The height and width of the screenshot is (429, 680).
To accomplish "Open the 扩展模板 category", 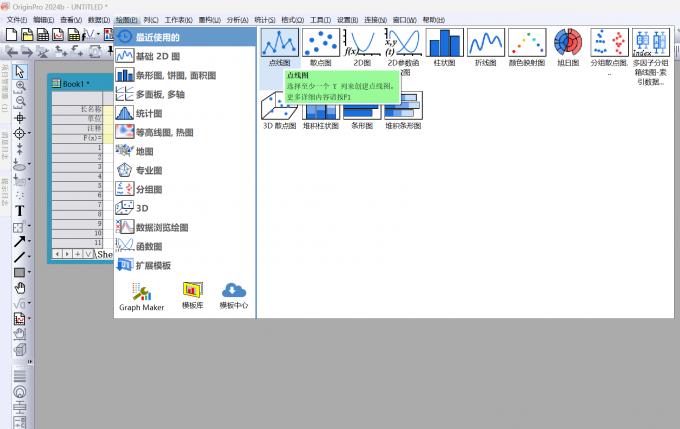I will tap(185, 265).
